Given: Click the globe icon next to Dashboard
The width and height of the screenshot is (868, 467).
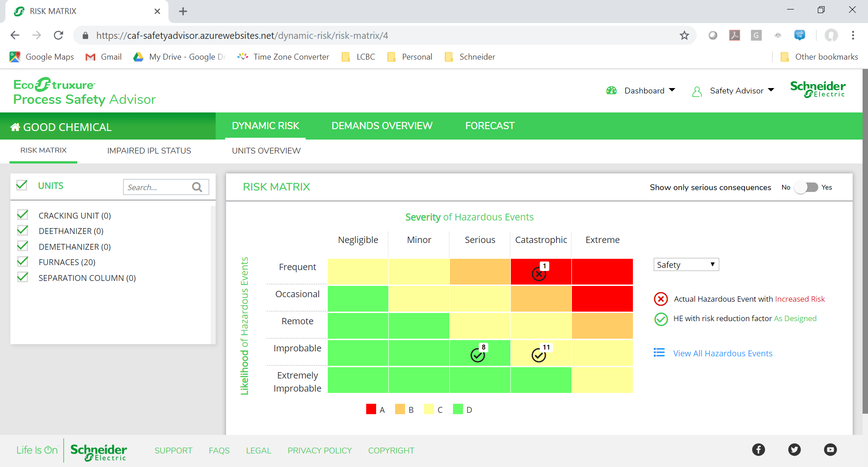Looking at the screenshot, I should pos(611,90).
